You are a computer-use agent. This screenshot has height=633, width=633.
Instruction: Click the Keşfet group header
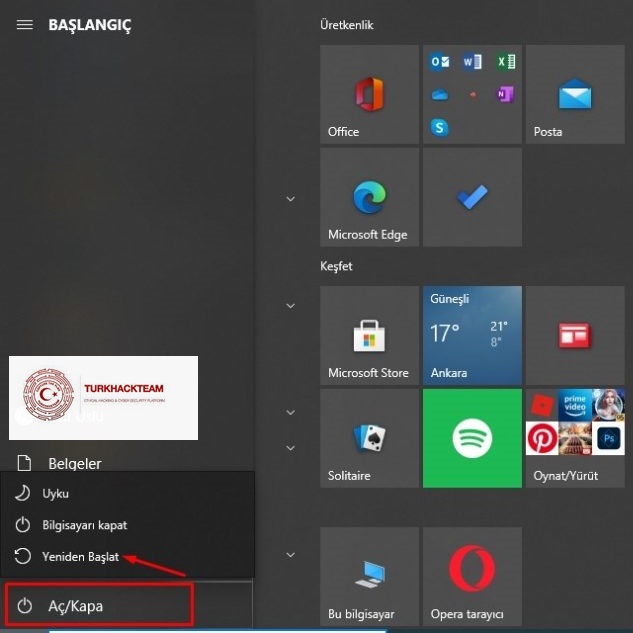(336, 266)
